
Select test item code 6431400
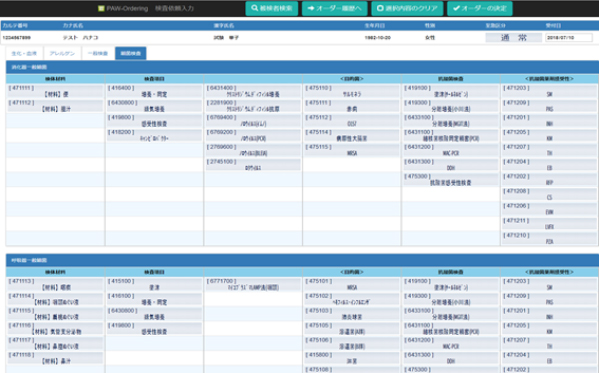253,91
